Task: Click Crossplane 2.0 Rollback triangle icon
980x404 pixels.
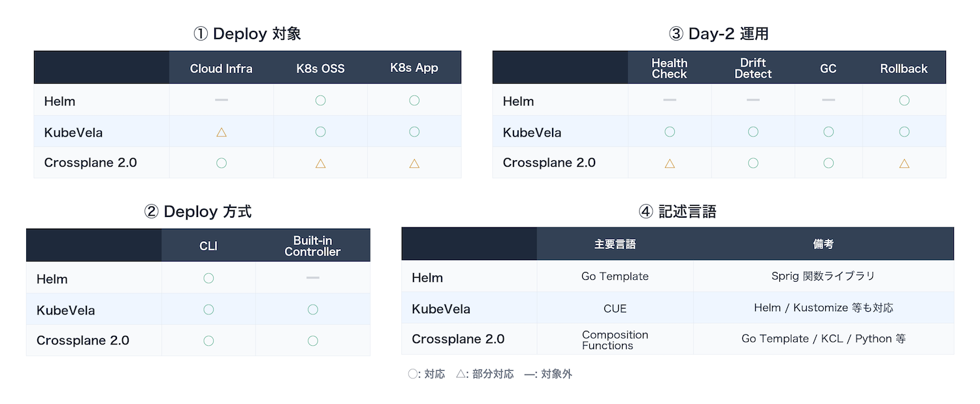Action: pyautogui.click(x=904, y=163)
